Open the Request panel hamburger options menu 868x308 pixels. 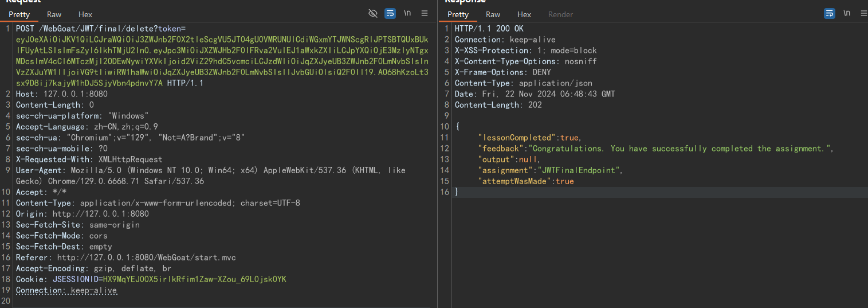pyautogui.click(x=425, y=13)
